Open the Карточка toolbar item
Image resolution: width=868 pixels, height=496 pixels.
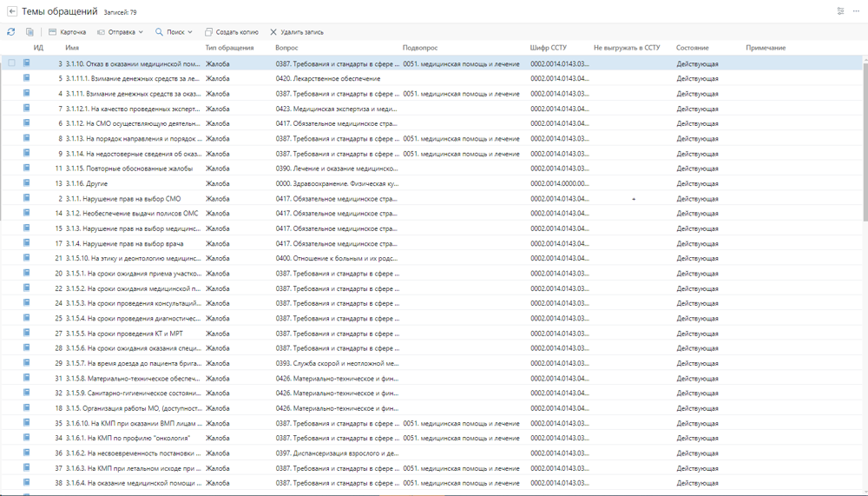pos(67,32)
